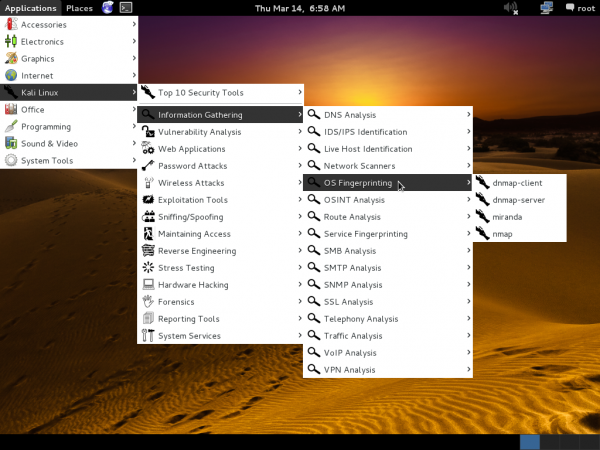Click the nmap dragon icon
Screen dimensions: 600x450
483,233
